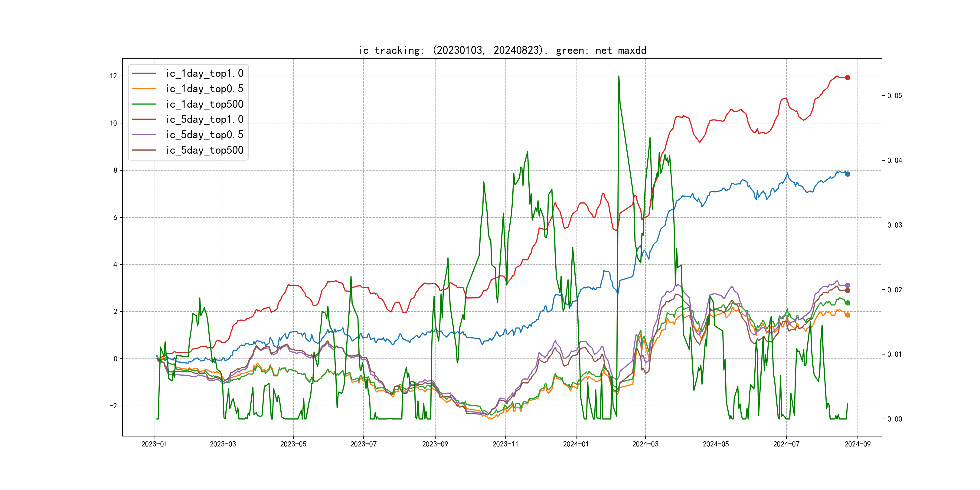Click the ic_5day_top0.5 legend label
The height and width of the screenshot is (490, 980).
click(204, 135)
